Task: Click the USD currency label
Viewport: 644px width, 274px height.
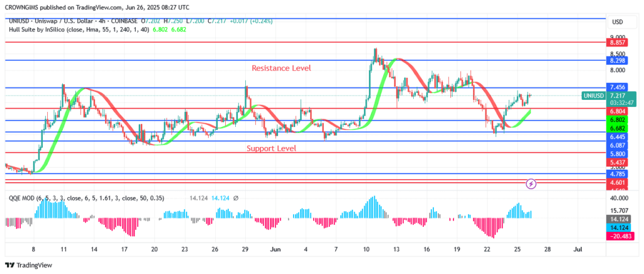Action: [618, 22]
